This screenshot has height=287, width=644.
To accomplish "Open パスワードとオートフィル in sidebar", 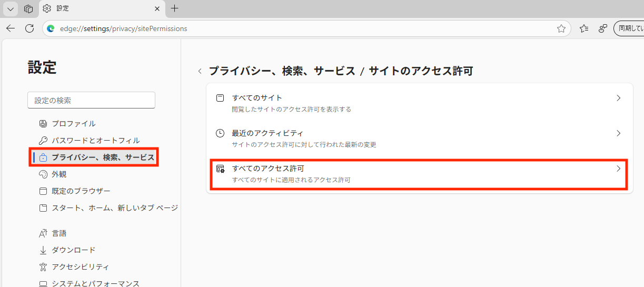I will [x=95, y=141].
